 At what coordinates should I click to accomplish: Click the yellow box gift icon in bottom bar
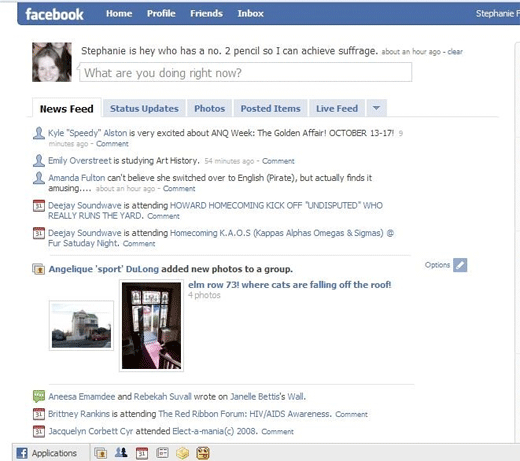click(182, 453)
